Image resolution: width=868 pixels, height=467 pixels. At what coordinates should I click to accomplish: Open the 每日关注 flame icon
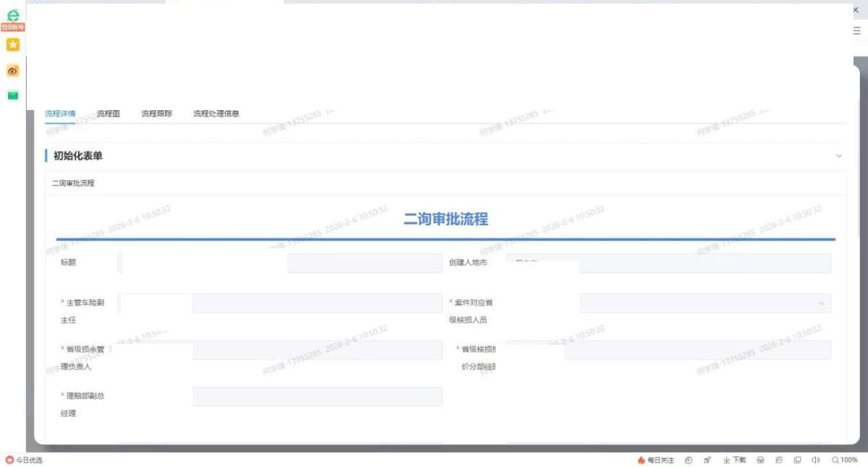(x=655, y=460)
